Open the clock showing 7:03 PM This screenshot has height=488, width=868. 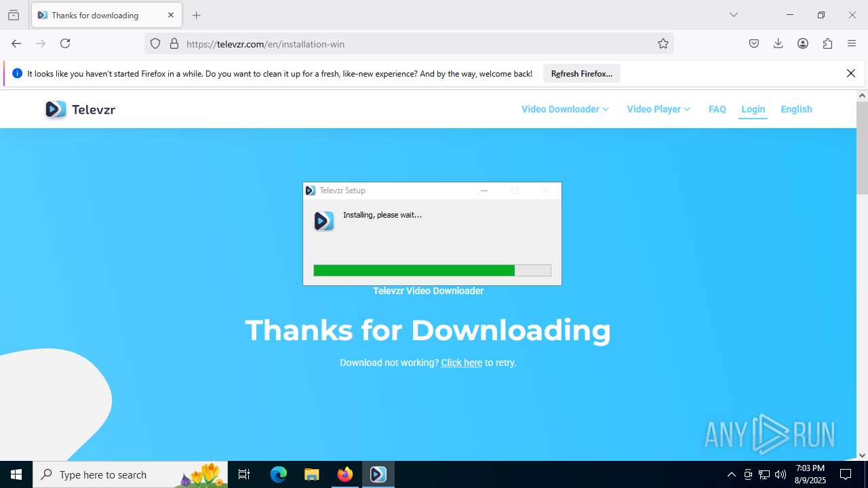(x=810, y=474)
